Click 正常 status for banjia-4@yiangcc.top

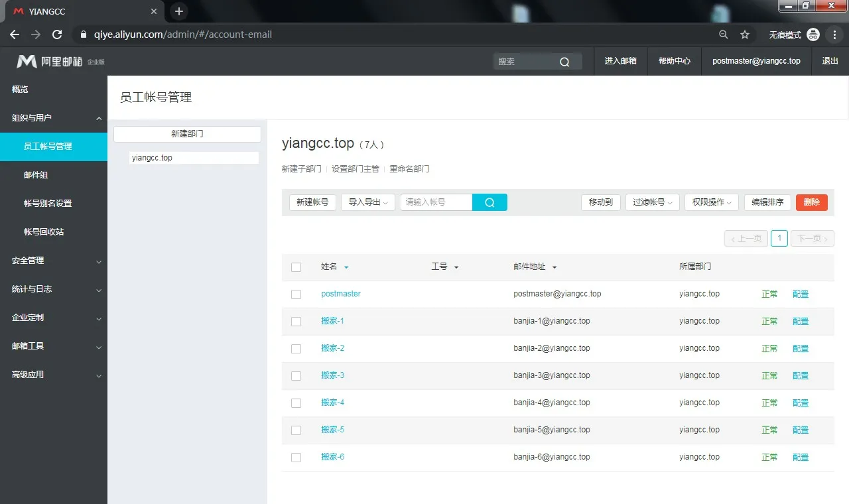click(x=769, y=403)
